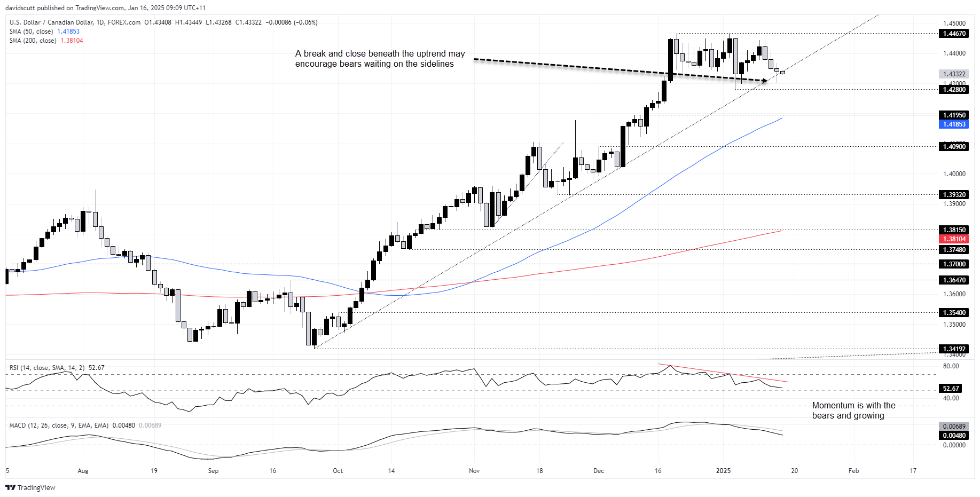980x497 pixels.
Task: Click the 1.42800 support level label
Action: pos(954,89)
